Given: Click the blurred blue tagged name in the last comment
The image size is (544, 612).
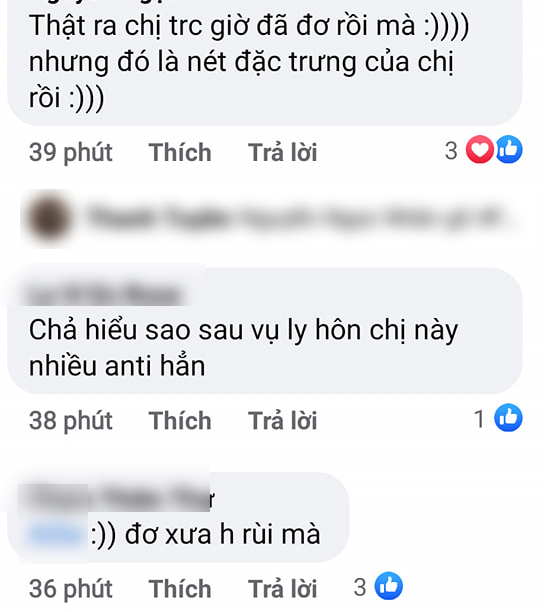Looking at the screenshot, I should coord(57,534).
